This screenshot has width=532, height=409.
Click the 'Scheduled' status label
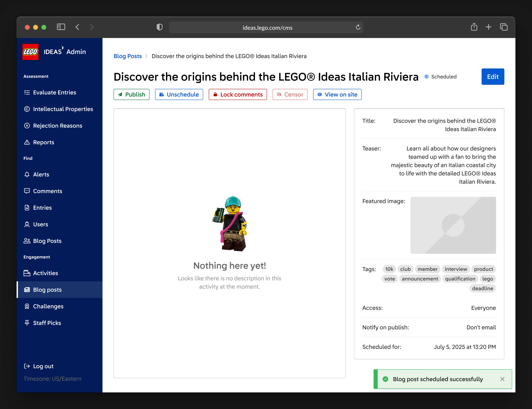click(x=444, y=77)
